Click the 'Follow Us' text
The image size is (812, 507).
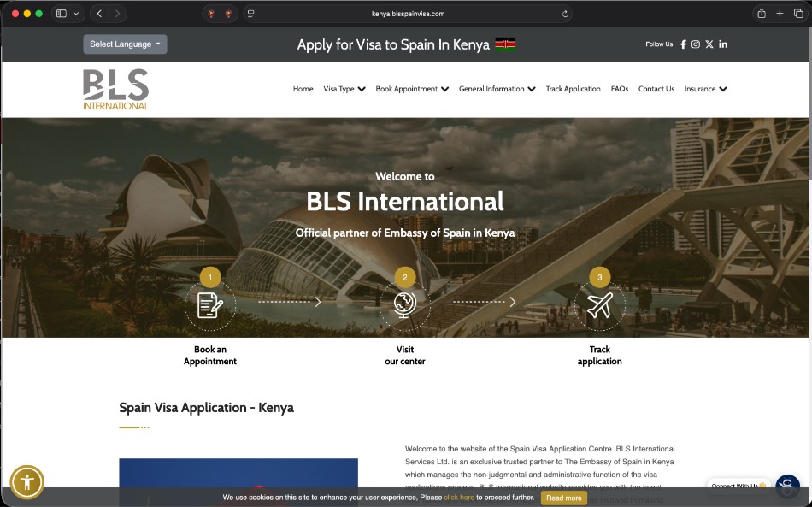659,44
